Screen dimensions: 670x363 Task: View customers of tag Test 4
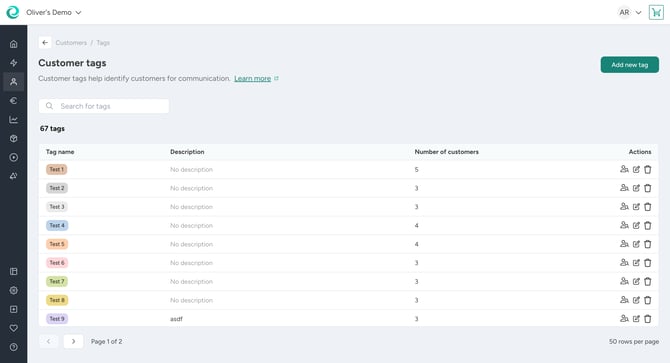pos(624,225)
